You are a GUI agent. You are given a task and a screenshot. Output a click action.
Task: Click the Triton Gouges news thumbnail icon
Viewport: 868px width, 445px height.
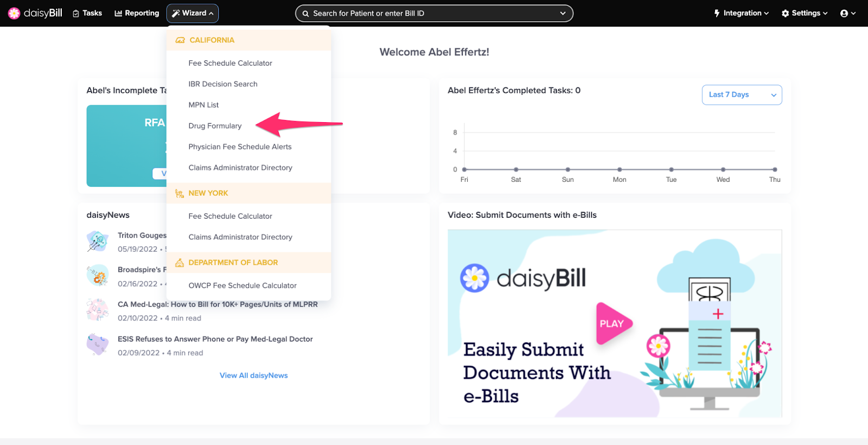click(x=98, y=241)
